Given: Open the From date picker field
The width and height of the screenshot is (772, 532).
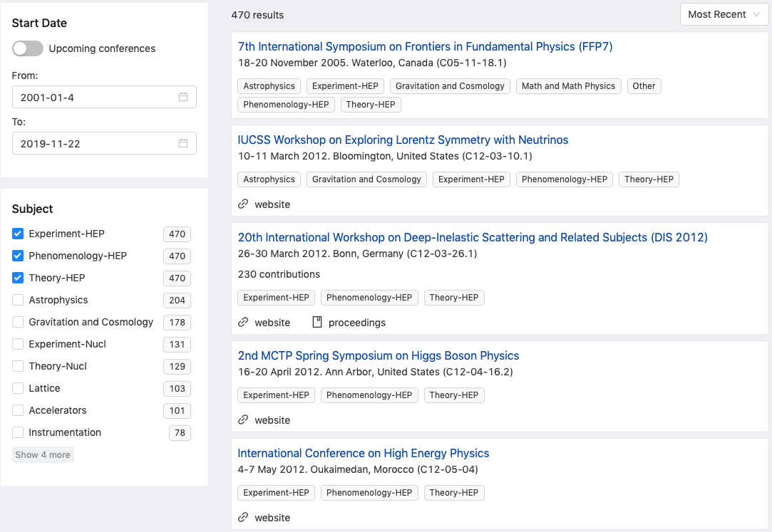Looking at the screenshot, I should (x=97, y=97).
